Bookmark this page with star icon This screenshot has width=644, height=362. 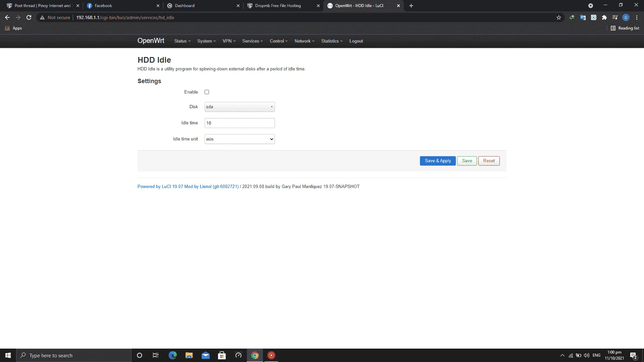point(559,17)
